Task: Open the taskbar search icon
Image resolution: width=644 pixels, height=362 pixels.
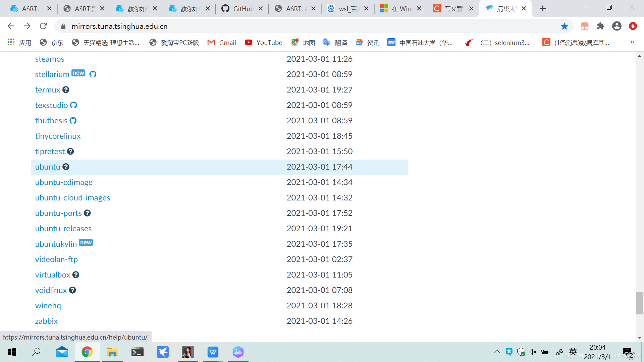Action: click(36, 352)
